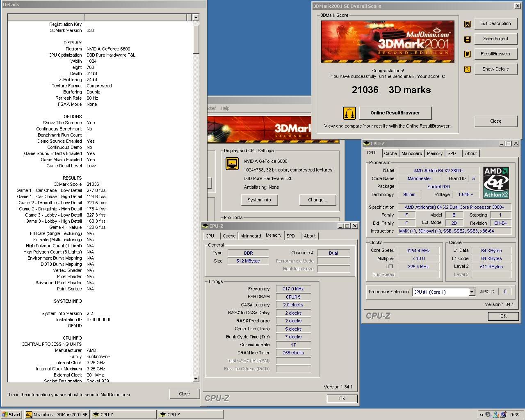Select the About tab in memory window
Image resolution: width=525 pixels, height=420 pixels.
[x=310, y=236]
